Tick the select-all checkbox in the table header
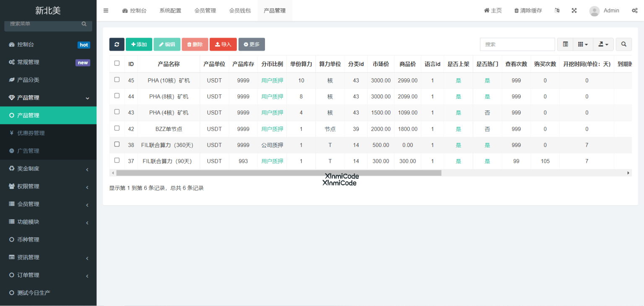The image size is (644, 306). (x=117, y=64)
